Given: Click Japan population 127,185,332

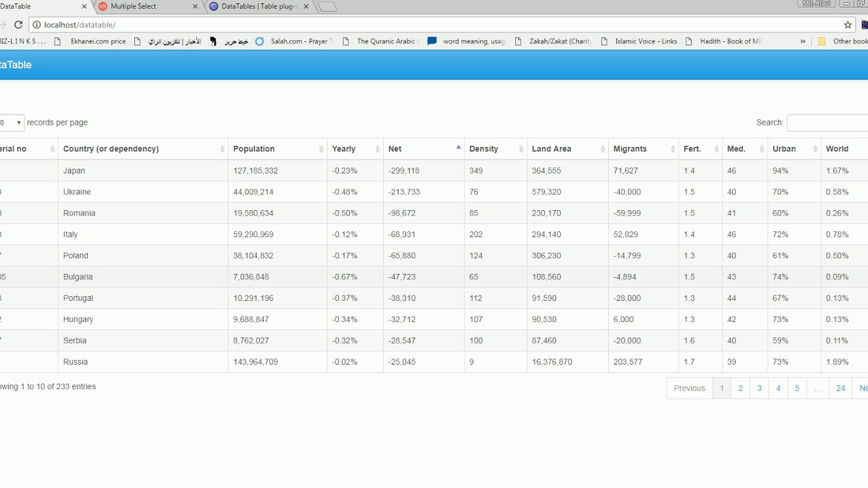Looking at the screenshot, I should pyautogui.click(x=256, y=171).
